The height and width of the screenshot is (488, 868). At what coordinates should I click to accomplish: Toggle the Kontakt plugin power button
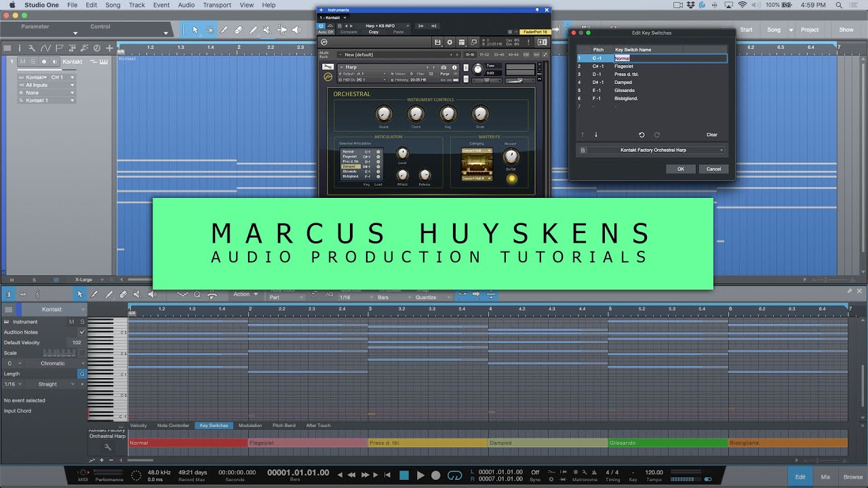(321, 26)
